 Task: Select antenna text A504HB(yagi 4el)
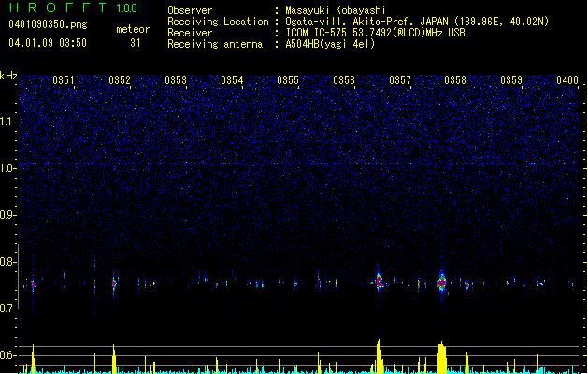330,44
